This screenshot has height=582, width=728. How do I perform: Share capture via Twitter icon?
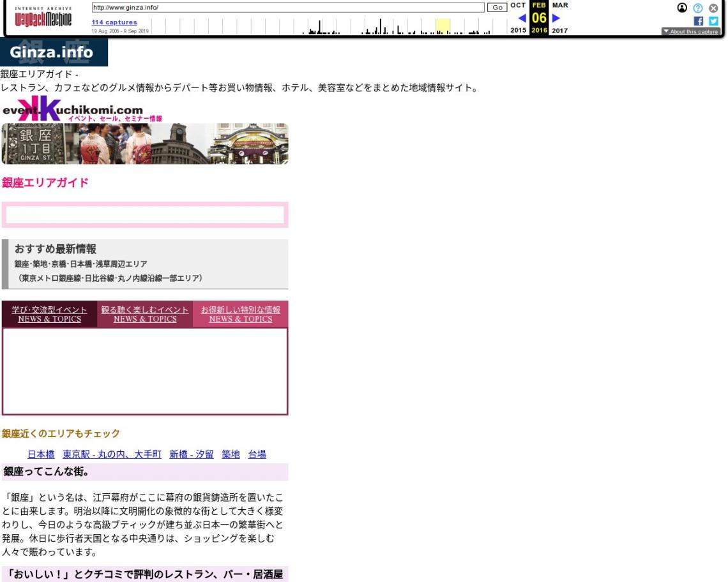tap(713, 21)
